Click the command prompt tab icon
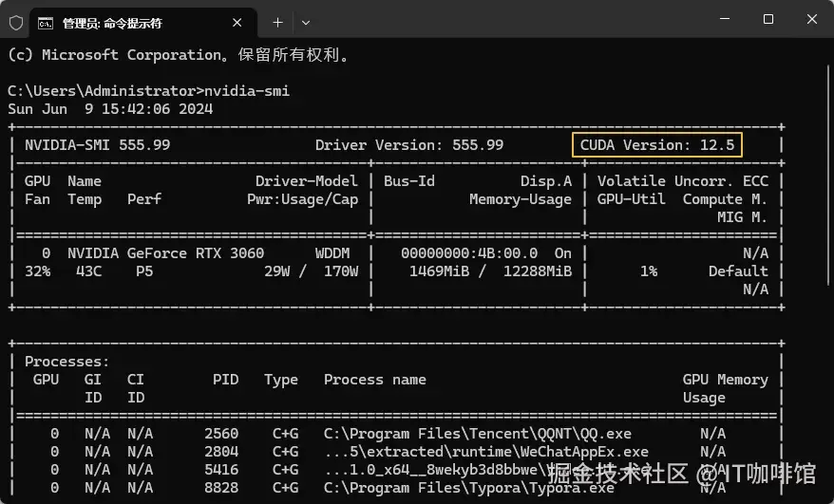This screenshot has height=504, width=834. [x=45, y=22]
